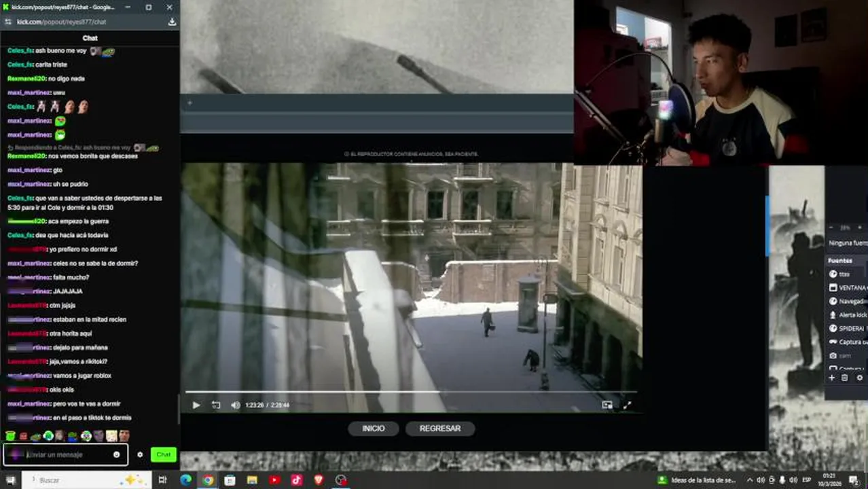Select the 'Alerta kick' source in Fuentes
Screen dimensions: 868x489
pos(847,314)
